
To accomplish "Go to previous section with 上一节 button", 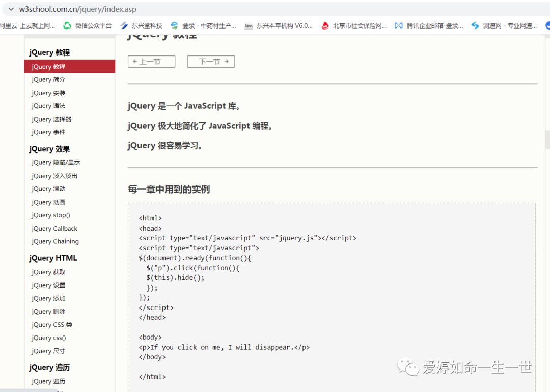I will coord(152,62).
